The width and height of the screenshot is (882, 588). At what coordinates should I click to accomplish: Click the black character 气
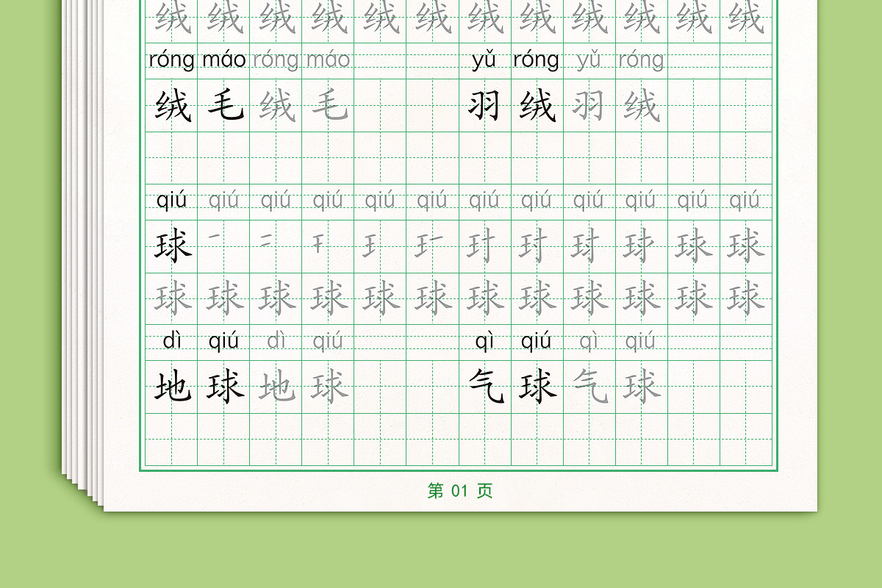coord(487,387)
